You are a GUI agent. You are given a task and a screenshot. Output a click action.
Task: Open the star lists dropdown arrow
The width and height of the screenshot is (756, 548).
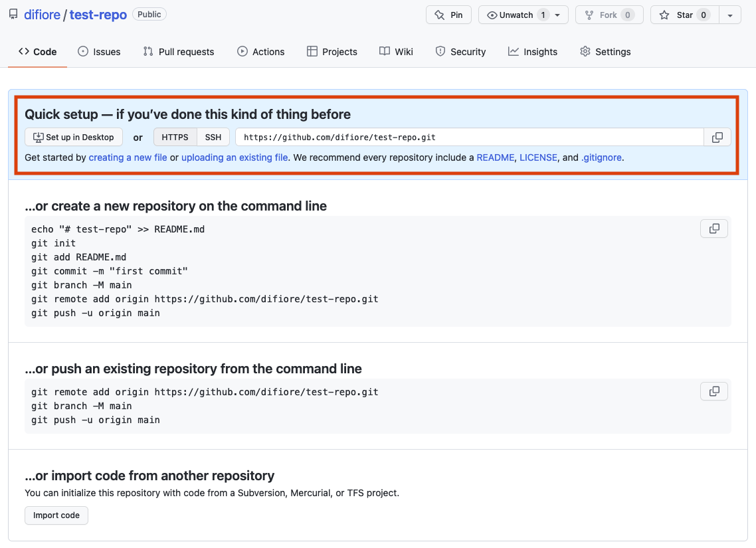tap(730, 15)
